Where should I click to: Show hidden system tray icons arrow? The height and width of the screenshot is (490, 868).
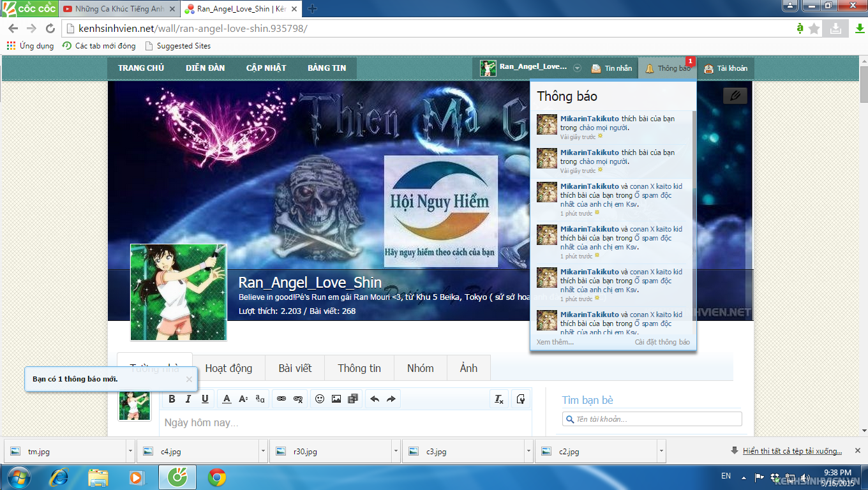pyautogui.click(x=744, y=477)
